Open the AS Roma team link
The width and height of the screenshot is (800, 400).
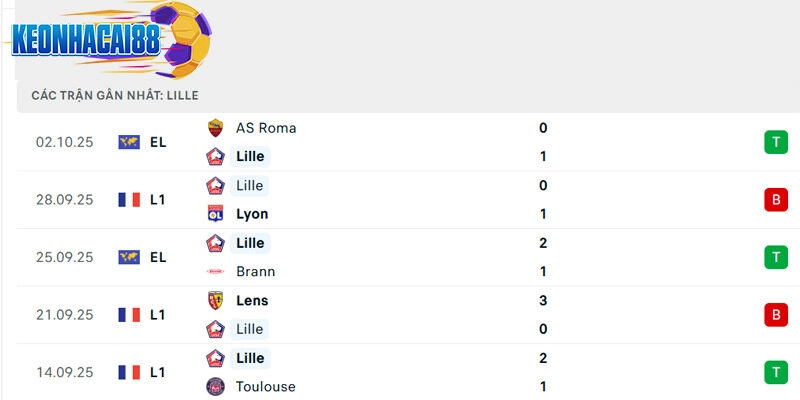click(x=266, y=128)
